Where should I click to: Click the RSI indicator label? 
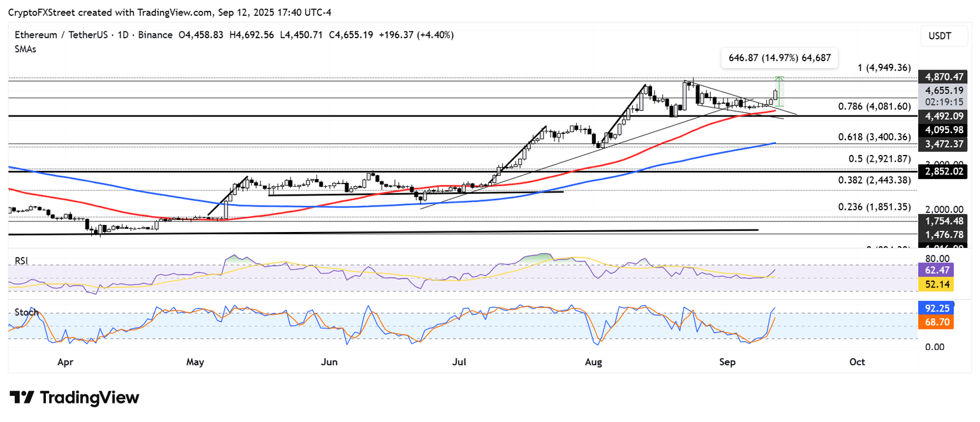pos(22,260)
